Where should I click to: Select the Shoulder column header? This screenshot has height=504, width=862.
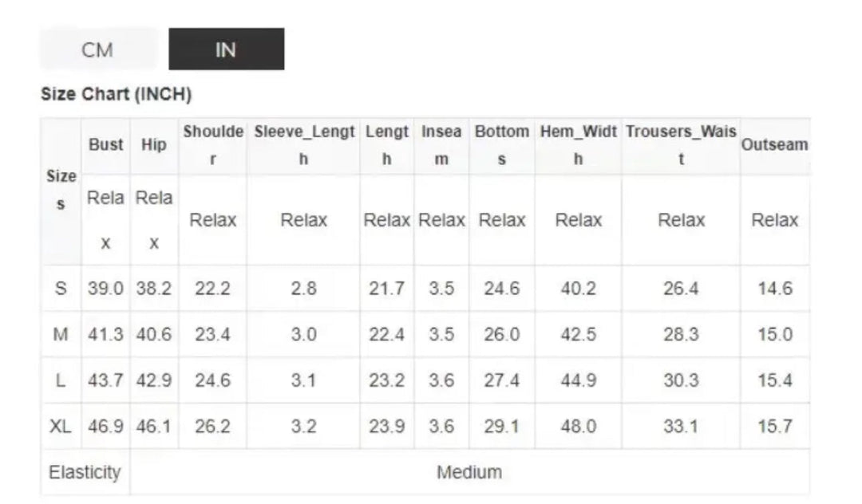[x=213, y=145]
